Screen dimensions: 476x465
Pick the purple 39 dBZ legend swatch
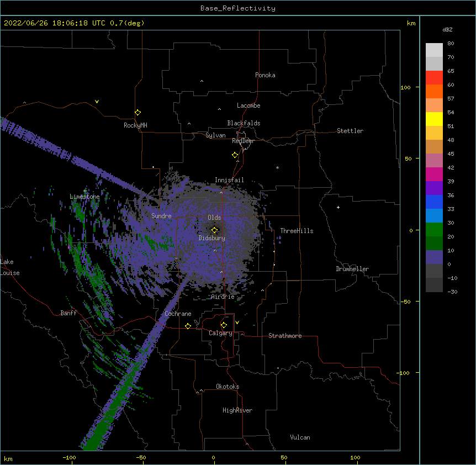pyautogui.click(x=434, y=188)
